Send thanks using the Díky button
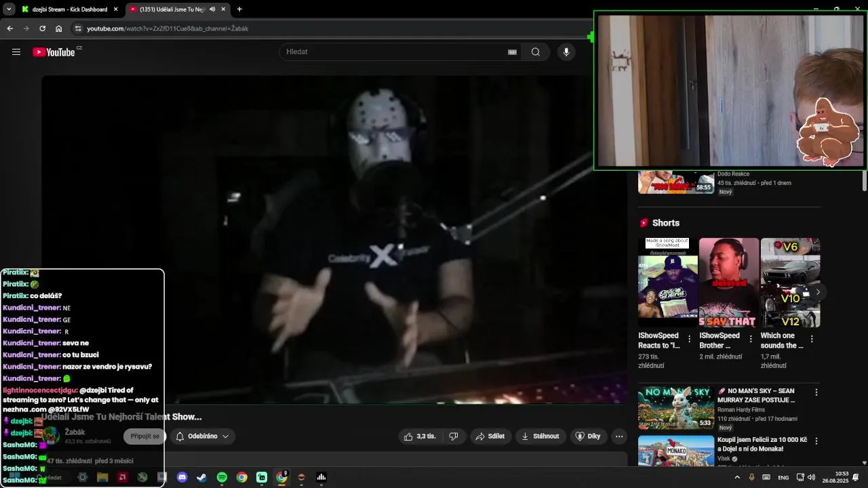This screenshot has height=488, width=868. pos(588,436)
